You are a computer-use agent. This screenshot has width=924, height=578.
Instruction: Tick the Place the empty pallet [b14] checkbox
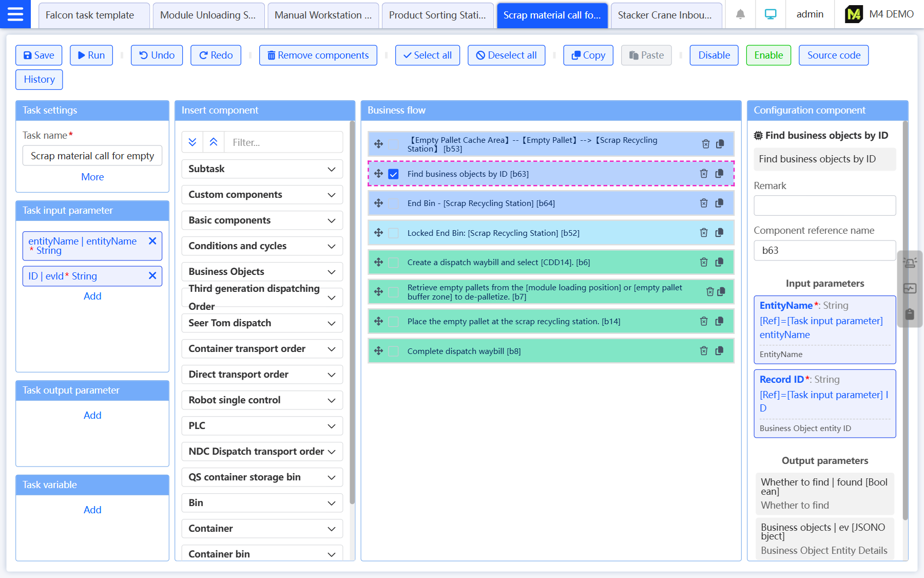tap(394, 322)
